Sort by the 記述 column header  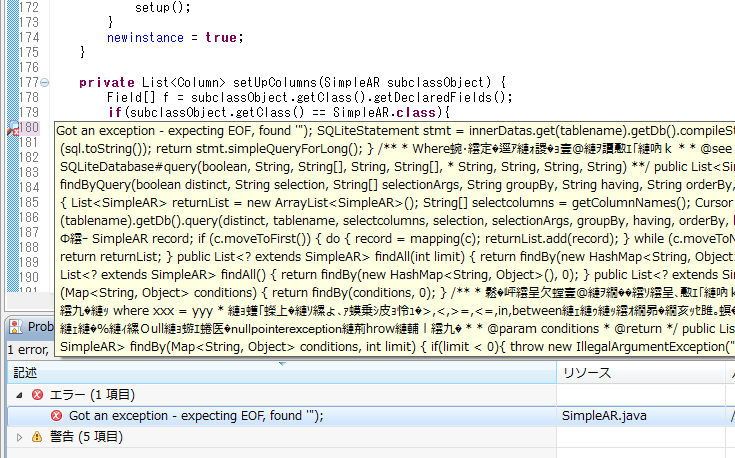pos(282,373)
